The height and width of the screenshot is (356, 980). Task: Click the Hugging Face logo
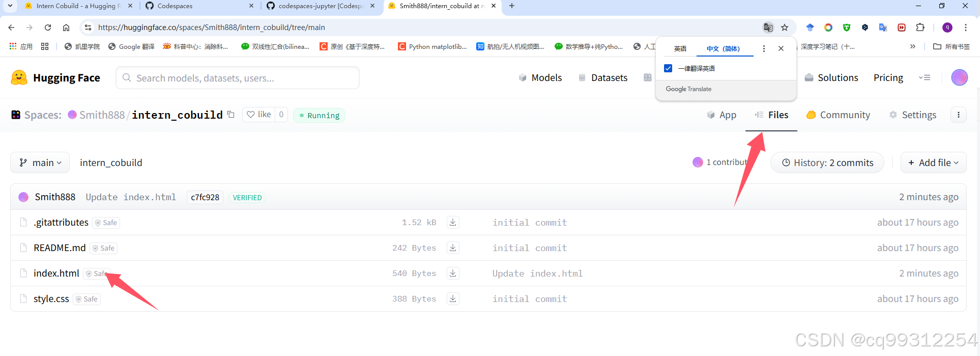pos(55,77)
